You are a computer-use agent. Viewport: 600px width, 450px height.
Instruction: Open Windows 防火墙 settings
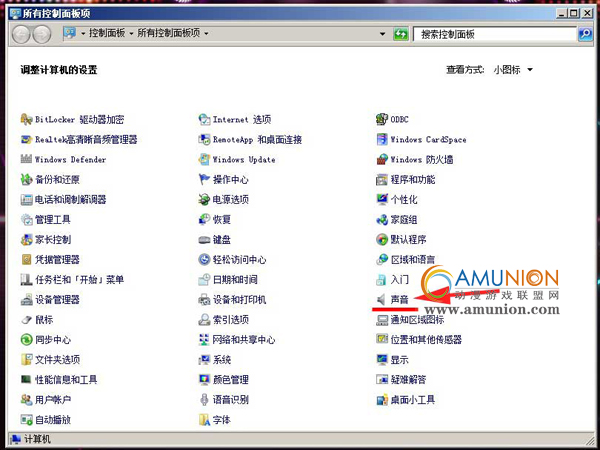pos(421,159)
